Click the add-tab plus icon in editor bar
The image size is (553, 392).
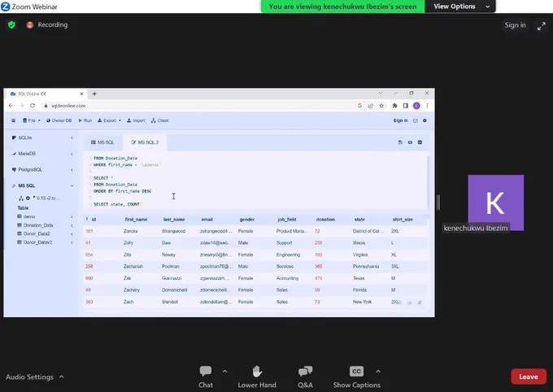[x=420, y=142]
